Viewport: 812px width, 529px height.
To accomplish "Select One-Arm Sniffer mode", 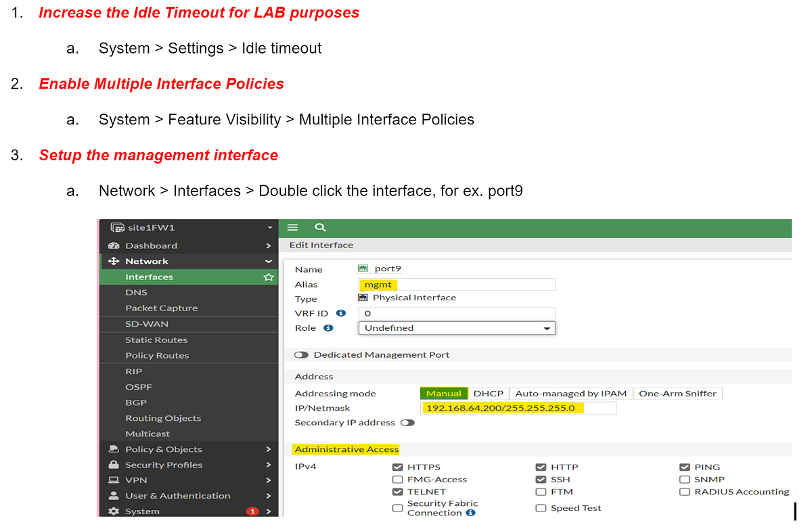I will coord(677,393).
